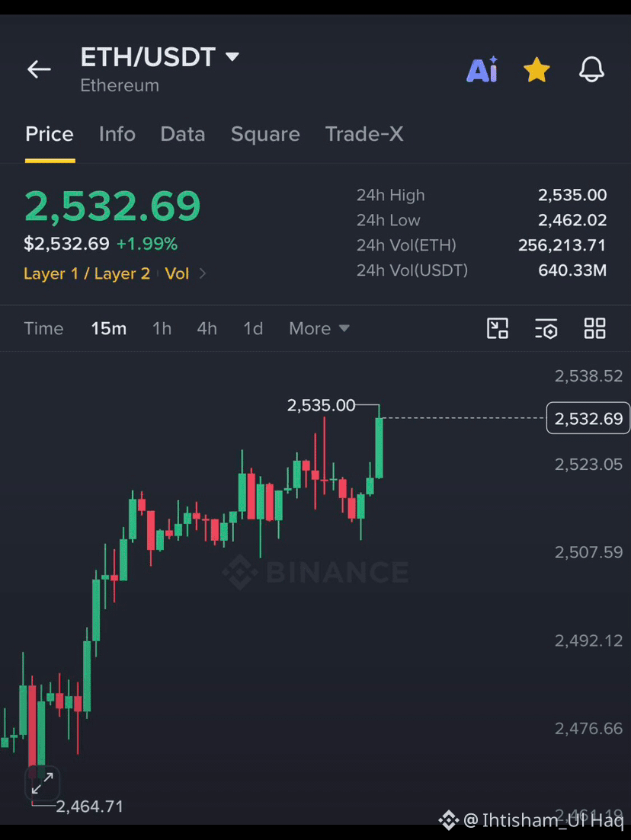Choose the Time line chart view
The image size is (631, 840).
click(x=43, y=328)
